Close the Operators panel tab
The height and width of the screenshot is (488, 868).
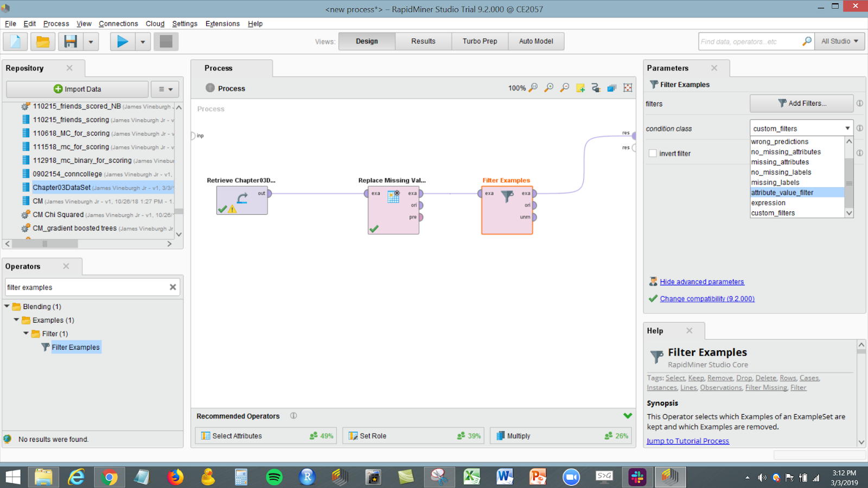tap(66, 266)
